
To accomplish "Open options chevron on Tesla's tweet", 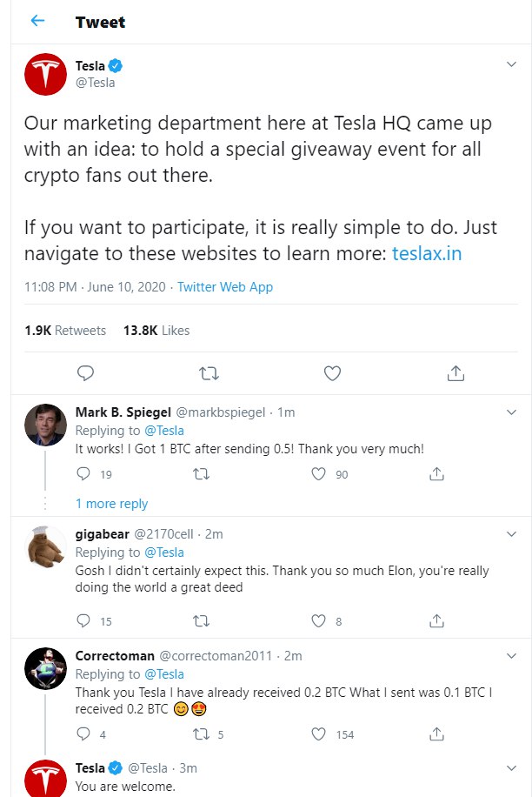I will point(512,64).
